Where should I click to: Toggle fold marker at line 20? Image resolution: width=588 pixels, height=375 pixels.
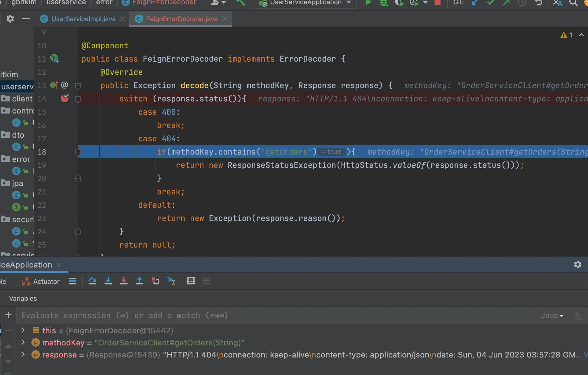coord(78,179)
